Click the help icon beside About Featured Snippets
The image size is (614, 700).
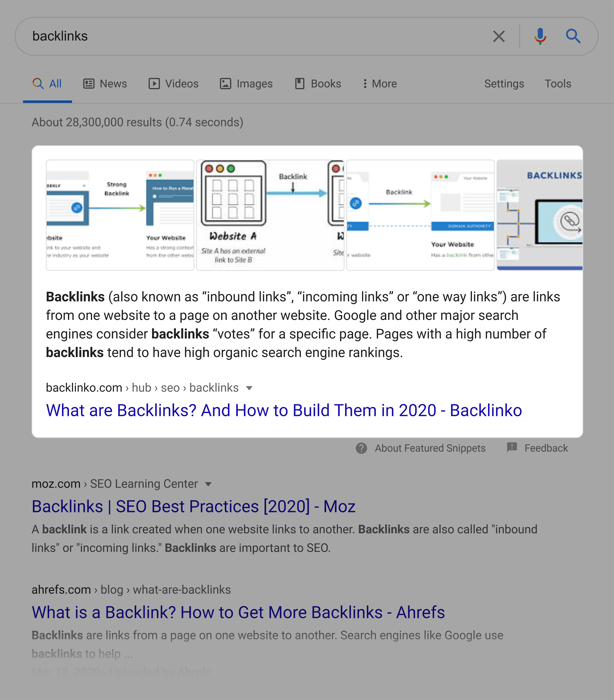tap(361, 448)
